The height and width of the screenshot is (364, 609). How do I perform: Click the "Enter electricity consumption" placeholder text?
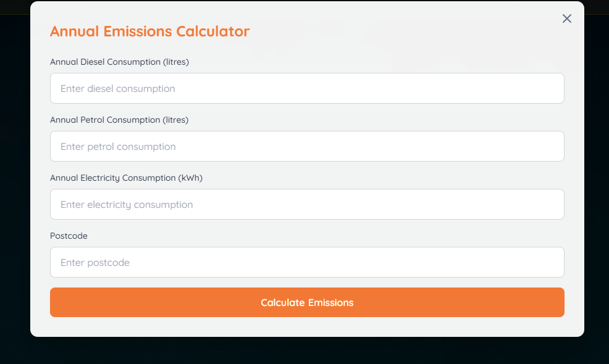pos(127,205)
